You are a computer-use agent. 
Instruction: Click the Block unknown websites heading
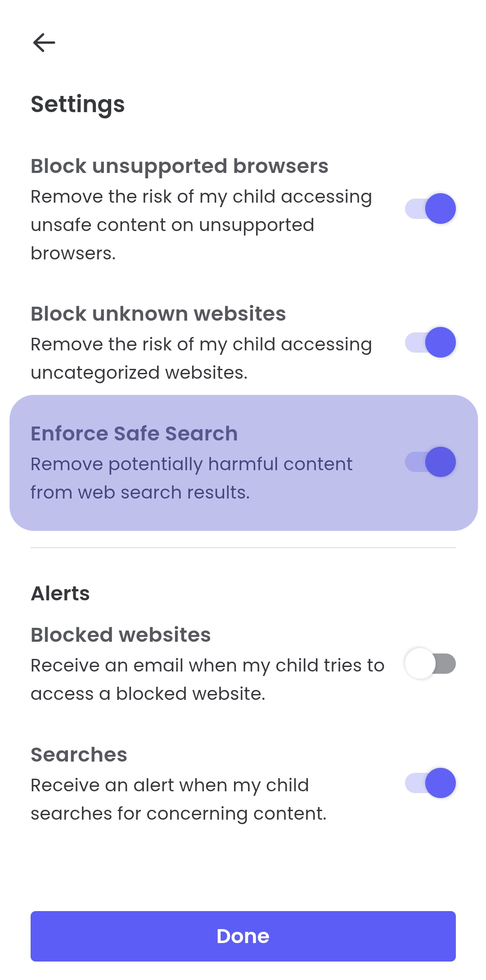tap(158, 313)
